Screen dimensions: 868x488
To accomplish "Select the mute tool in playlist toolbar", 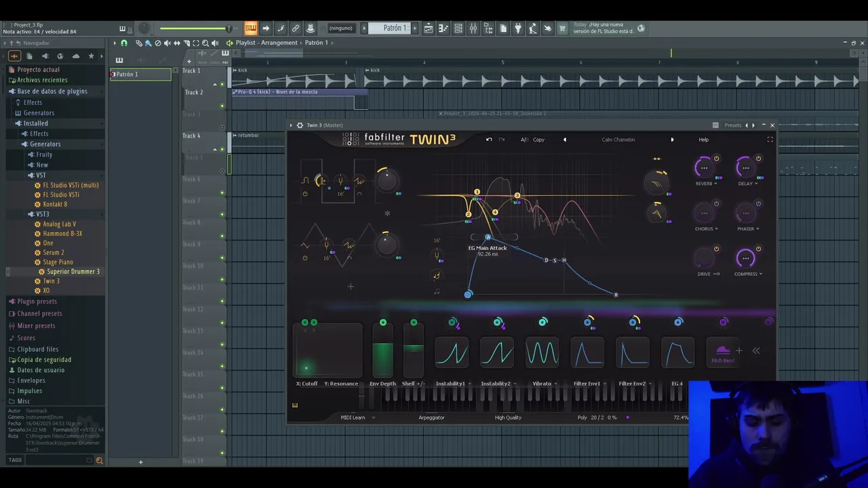I will click(167, 43).
